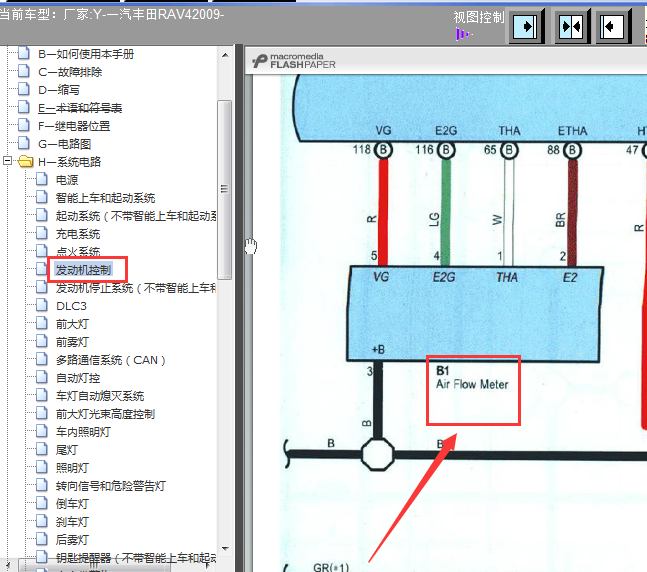
Task: Select the 前大灯 entry
Action: (x=72, y=324)
